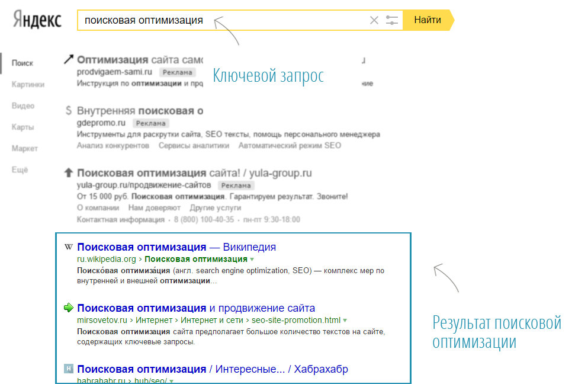This screenshot has height=384, width=588.
Task: Open Поисковая оптимизация и продвижение сайта result
Action: (196, 308)
